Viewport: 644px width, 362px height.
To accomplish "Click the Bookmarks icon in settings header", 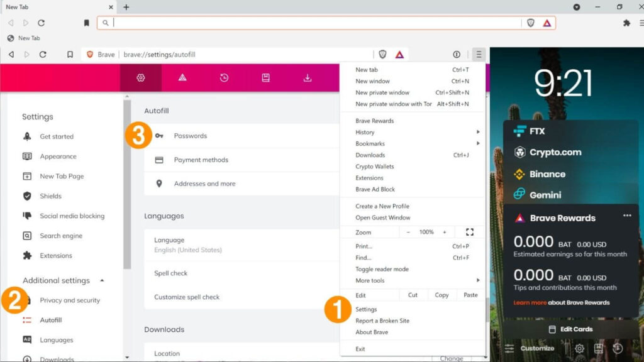I will pos(266,78).
